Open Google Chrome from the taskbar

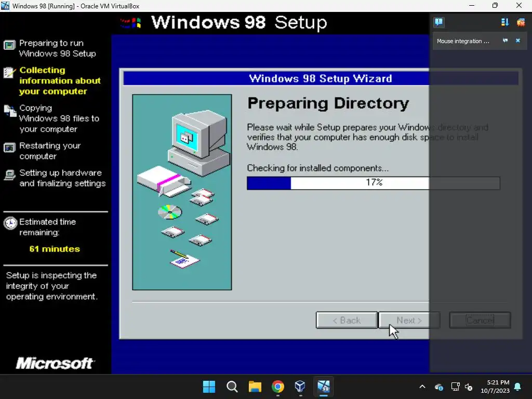click(278, 387)
